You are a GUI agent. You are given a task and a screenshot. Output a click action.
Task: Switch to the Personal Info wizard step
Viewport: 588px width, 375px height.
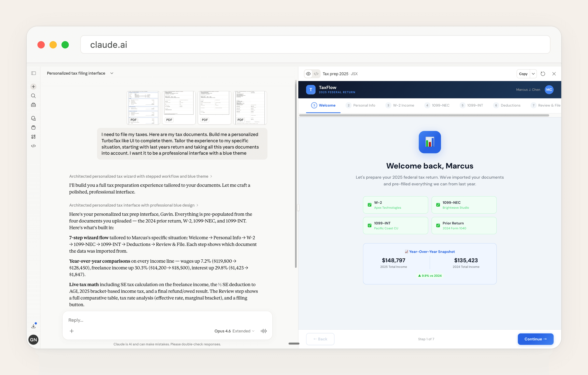click(x=361, y=105)
